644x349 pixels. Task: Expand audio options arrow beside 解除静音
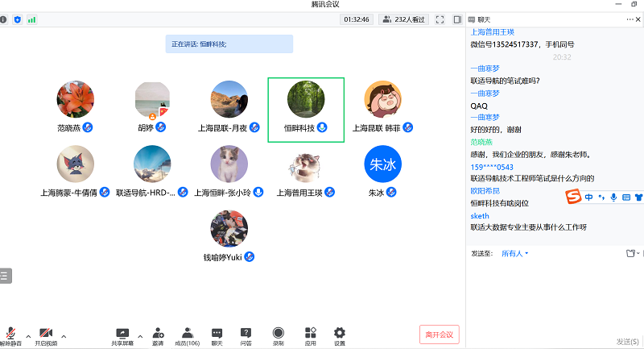coord(28,334)
